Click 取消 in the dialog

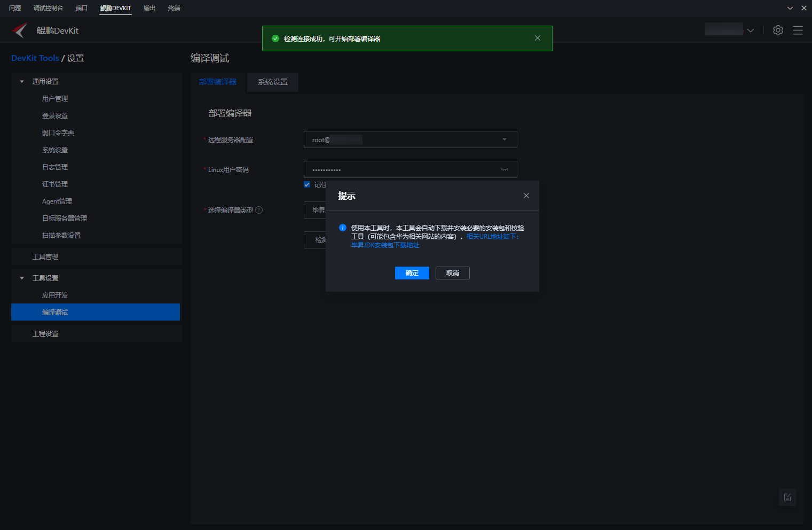453,273
